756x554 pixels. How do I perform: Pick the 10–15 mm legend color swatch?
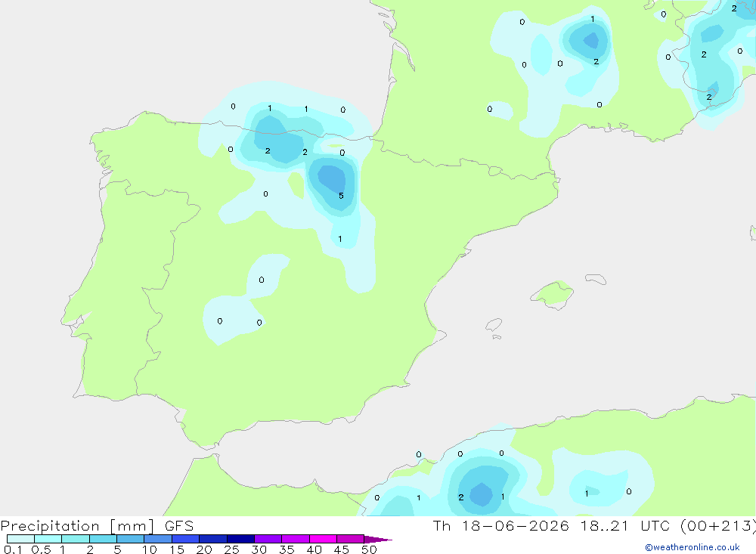pos(158,539)
